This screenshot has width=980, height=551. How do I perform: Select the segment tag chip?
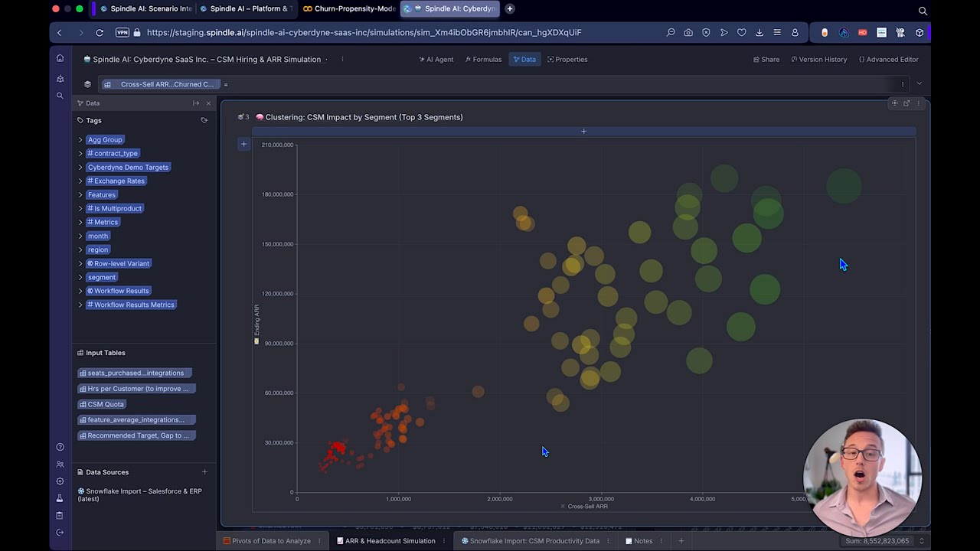click(101, 277)
